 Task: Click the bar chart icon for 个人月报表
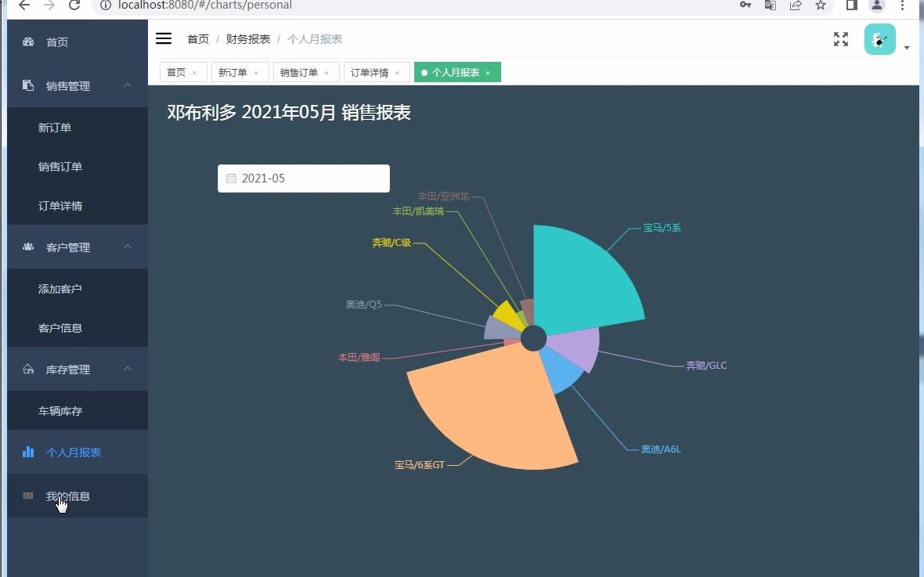point(27,452)
